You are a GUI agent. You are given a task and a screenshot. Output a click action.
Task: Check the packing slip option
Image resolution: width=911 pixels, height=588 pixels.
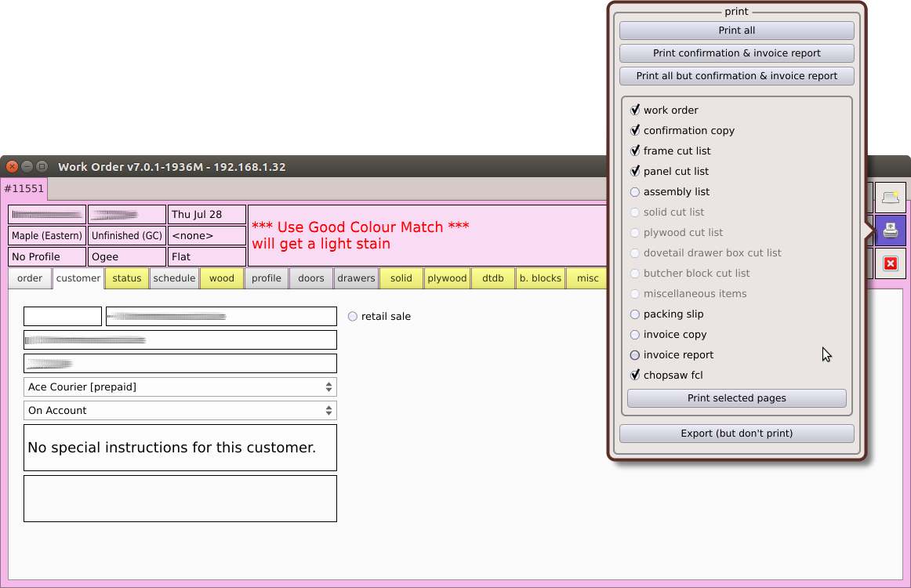(x=636, y=314)
